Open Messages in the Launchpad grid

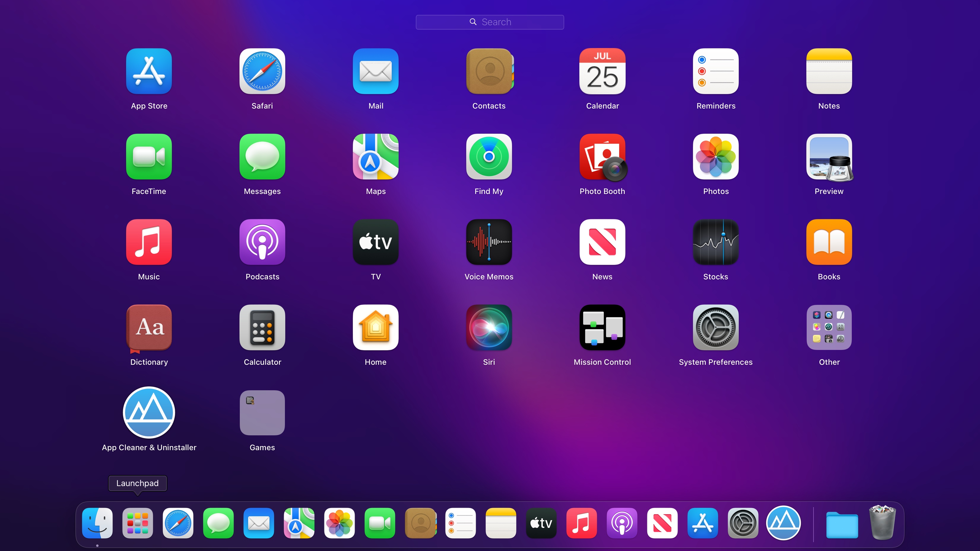click(x=262, y=156)
